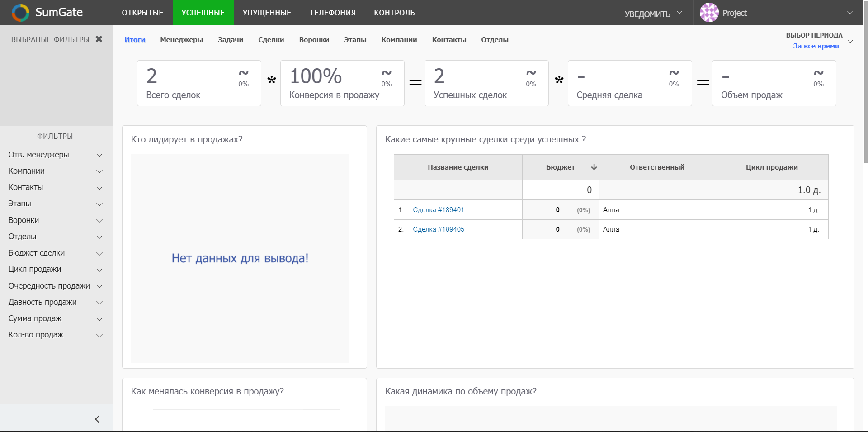Switch to the Менеджеры tab
The image size is (868, 432).
click(181, 40)
